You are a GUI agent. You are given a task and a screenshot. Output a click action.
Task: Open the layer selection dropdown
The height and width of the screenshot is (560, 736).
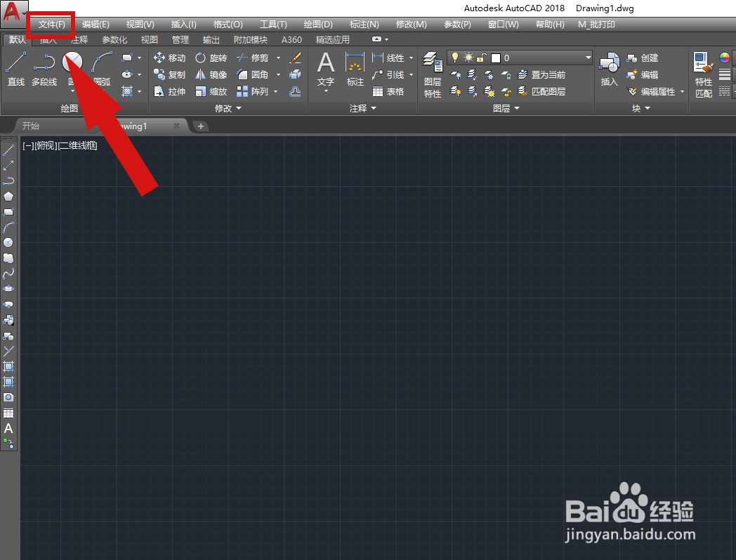(588, 58)
